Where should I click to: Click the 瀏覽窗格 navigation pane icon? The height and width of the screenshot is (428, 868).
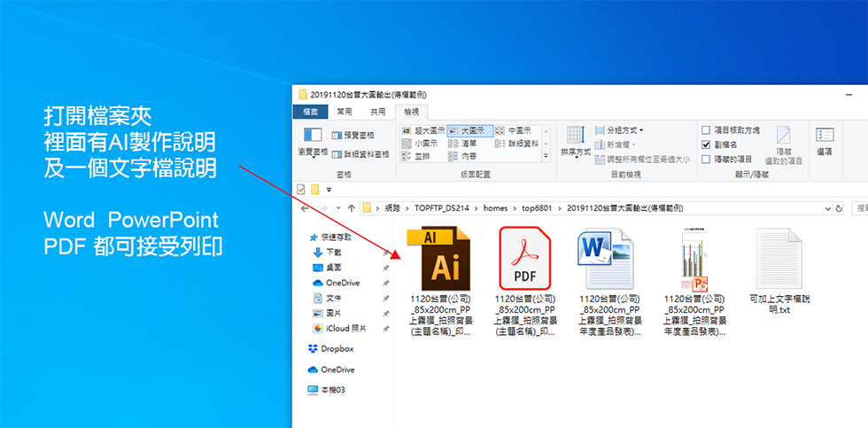tap(312, 141)
